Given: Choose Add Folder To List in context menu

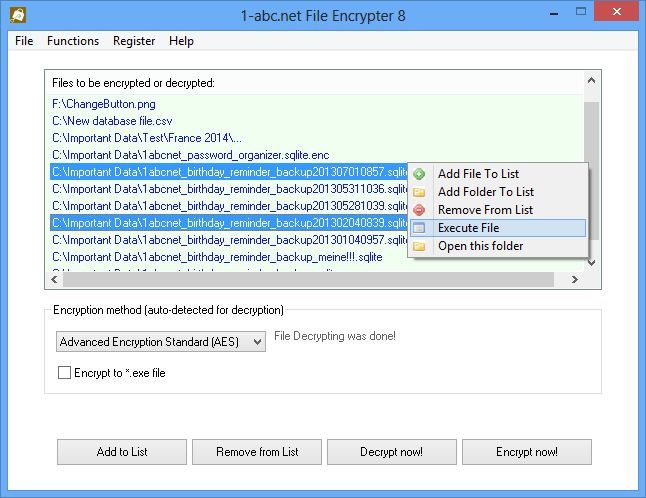Looking at the screenshot, I should coord(498,192).
